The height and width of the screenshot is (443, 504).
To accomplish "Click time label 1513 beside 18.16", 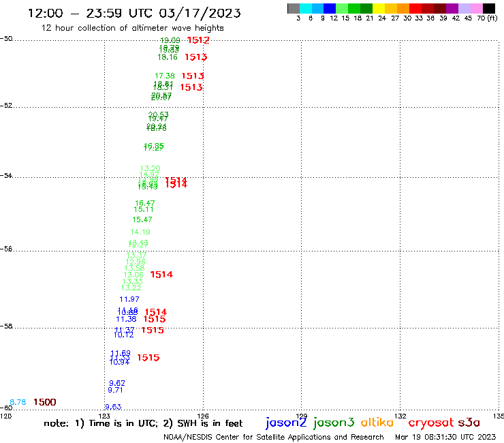I will pyautogui.click(x=195, y=57).
